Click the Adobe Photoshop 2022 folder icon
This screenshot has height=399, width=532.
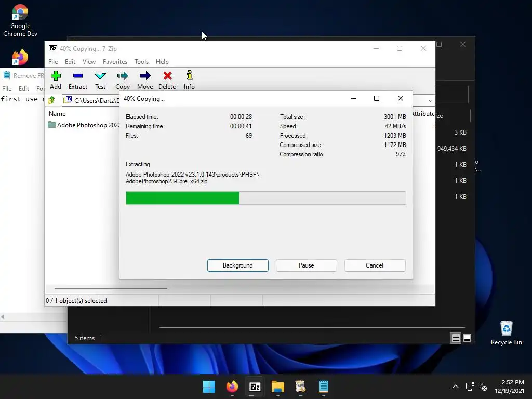point(51,125)
